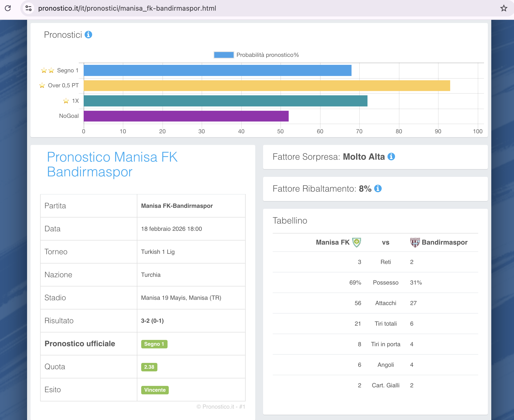
Task: Click the star beside Over 0,5 PT
Action: tap(42, 85)
